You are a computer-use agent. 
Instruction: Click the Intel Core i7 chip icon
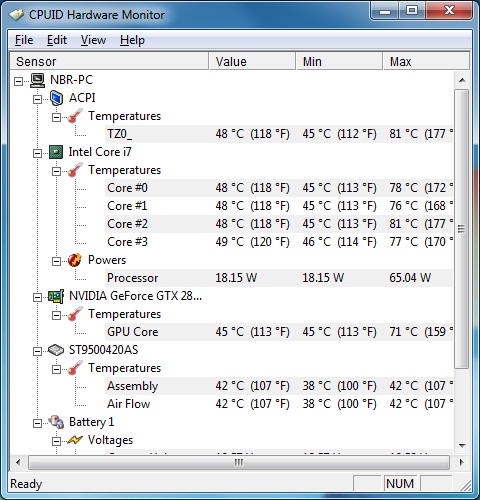point(56,152)
